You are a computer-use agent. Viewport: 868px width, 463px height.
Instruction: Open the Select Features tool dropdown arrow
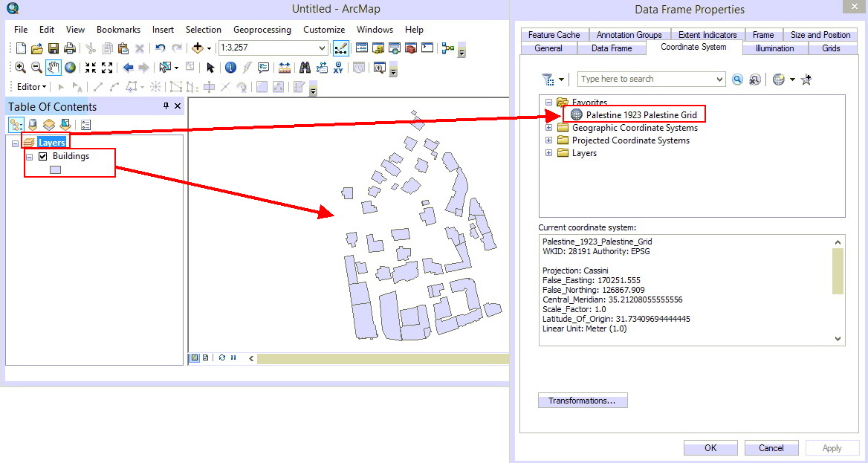[x=177, y=68]
